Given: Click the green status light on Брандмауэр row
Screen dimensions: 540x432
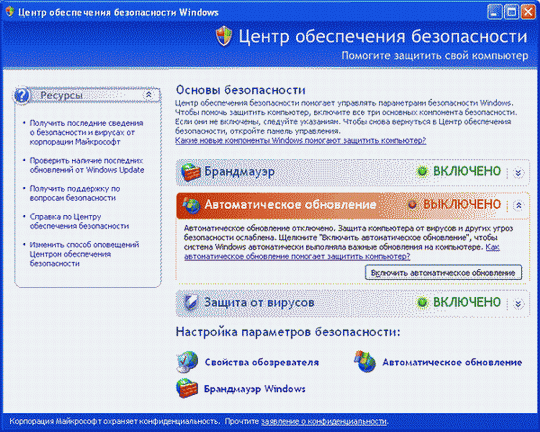Looking at the screenshot, I should [x=422, y=171].
